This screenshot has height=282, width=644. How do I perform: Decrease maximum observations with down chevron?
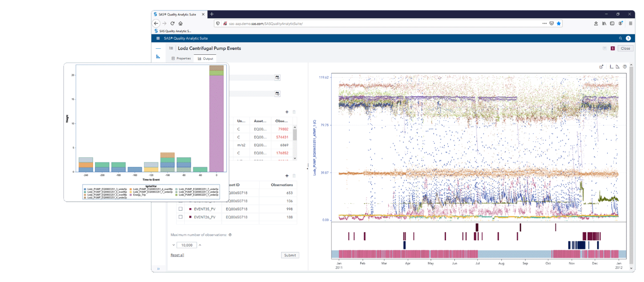[x=174, y=245]
